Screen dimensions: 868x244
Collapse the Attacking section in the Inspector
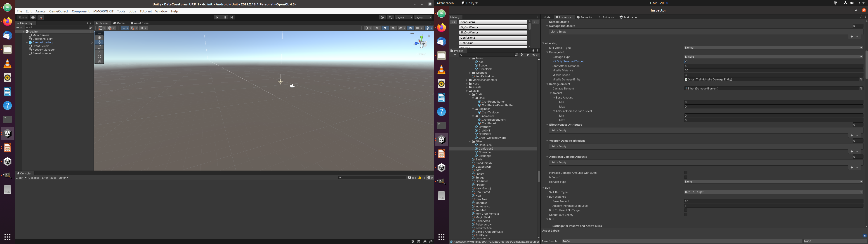pos(543,43)
